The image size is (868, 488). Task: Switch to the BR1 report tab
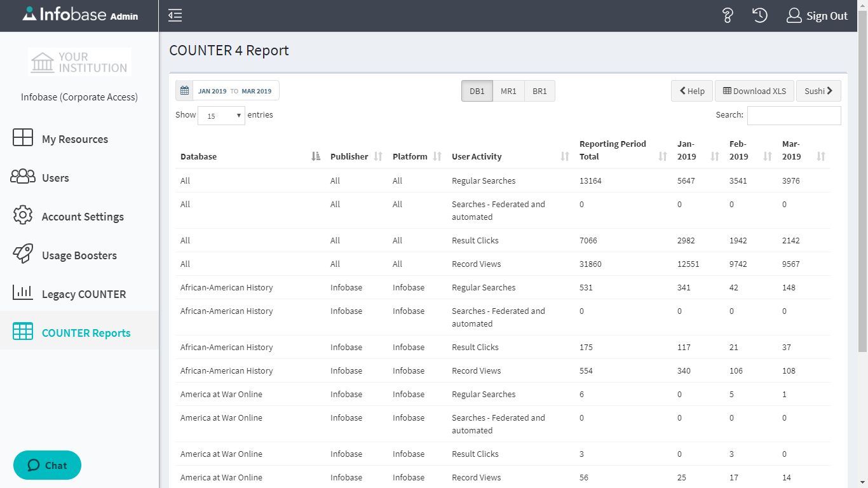point(539,91)
